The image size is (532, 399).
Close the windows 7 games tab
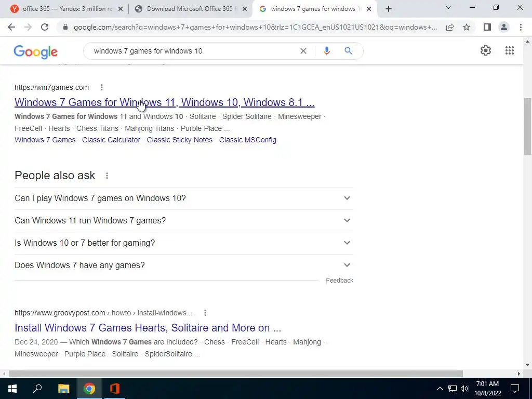[x=369, y=9]
